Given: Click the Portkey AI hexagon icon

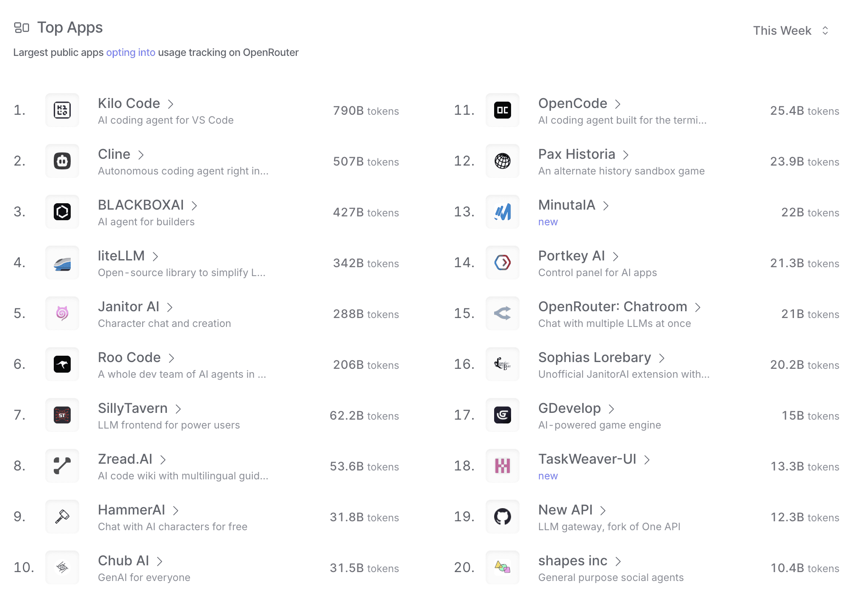Looking at the screenshot, I should tap(502, 263).
